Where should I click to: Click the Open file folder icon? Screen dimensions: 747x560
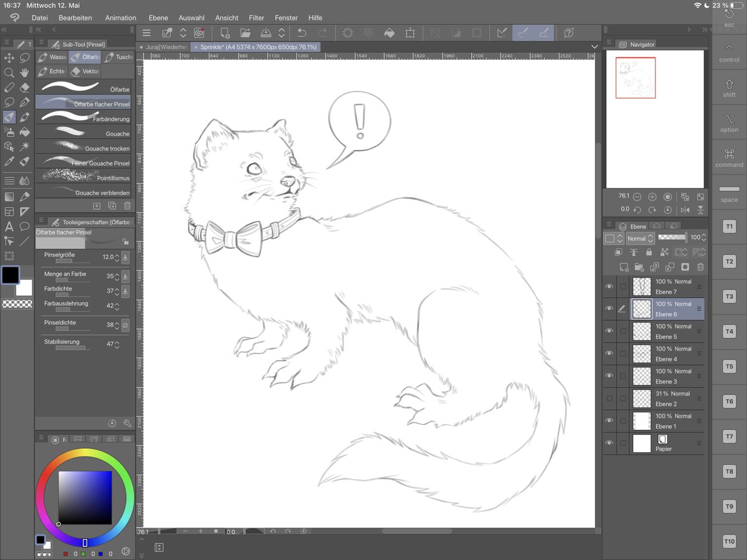(245, 33)
